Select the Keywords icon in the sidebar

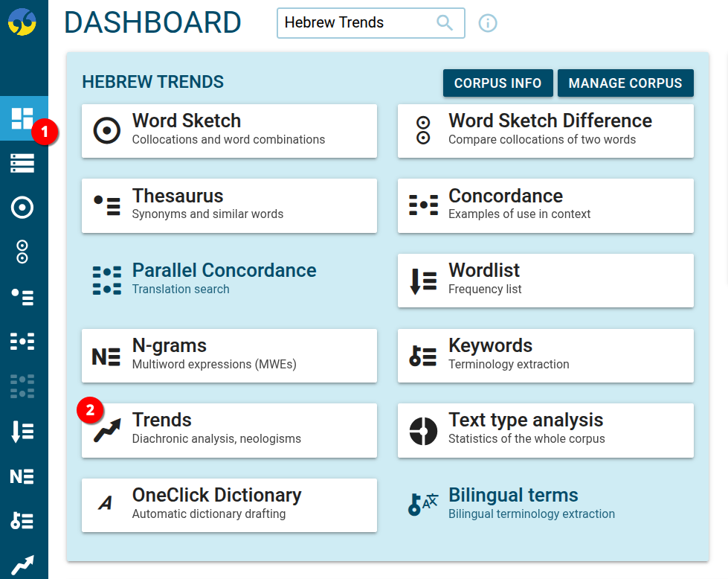click(24, 519)
